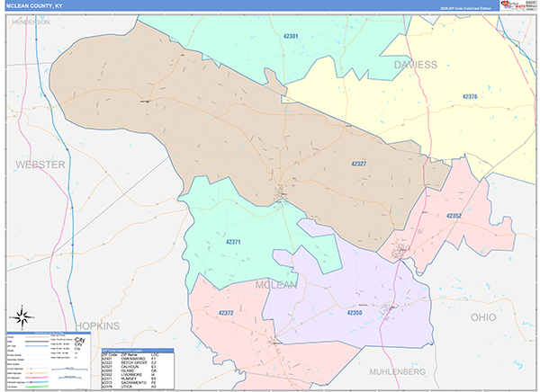Select the 42327 Calhoun ZIP label

[358, 164]
